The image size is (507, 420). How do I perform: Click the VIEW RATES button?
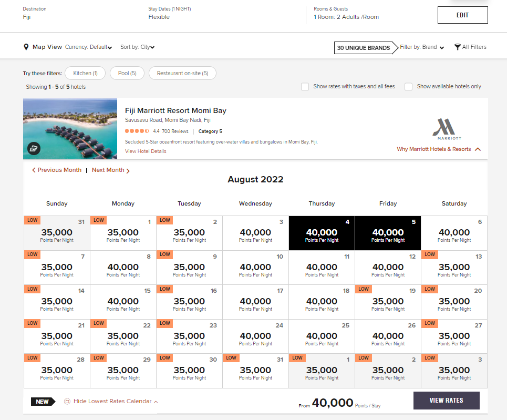point(446,400)
